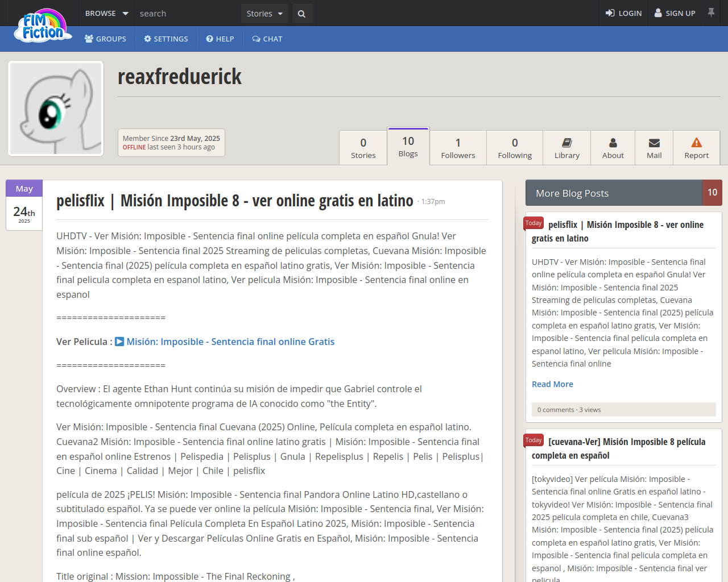The image size is (728, 582).
Task: Open the CHAT link
Action: click(267, 39)
